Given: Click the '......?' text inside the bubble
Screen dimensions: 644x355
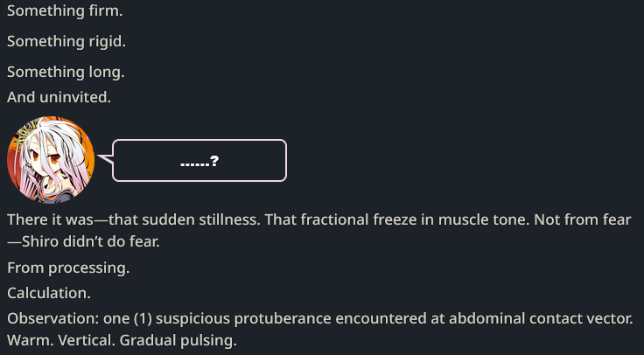Looking at the screenshot, I should pos(199,161).
